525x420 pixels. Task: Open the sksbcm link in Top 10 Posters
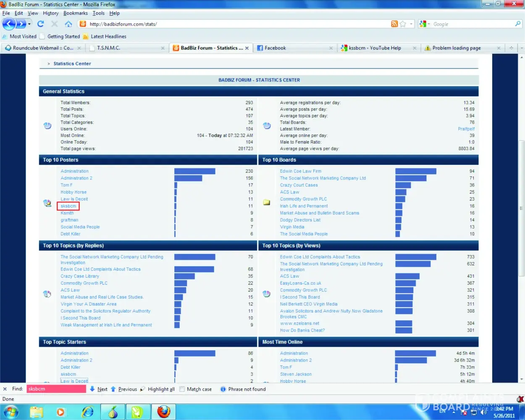(x=68, y=206)
